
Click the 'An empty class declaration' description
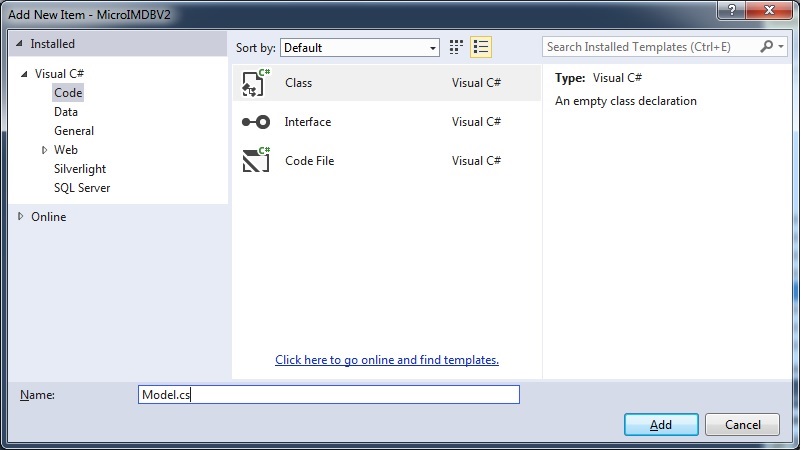(x=626, y=101)
